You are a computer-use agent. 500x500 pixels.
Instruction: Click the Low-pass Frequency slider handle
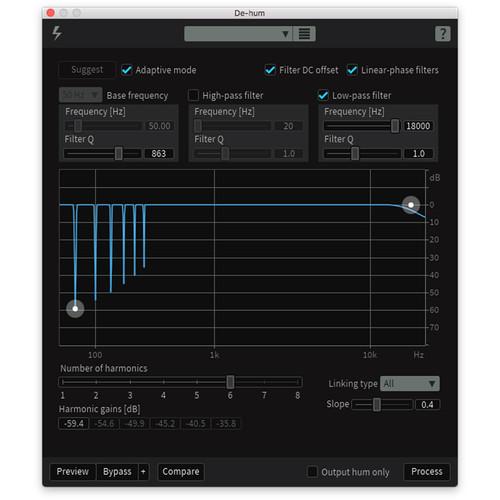(x=395, y=126)
